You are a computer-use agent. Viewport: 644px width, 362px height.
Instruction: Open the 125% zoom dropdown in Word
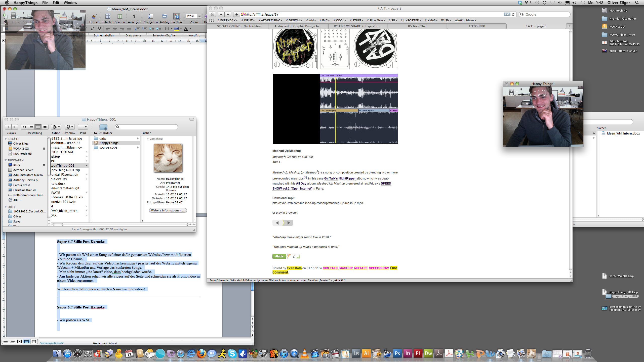pyautogui.click(x=199, y=16)
